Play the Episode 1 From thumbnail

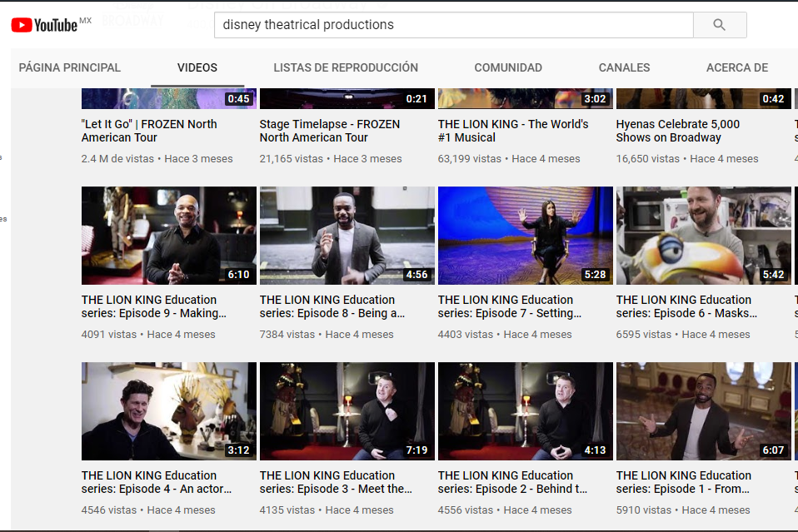(x=703, y=411)
